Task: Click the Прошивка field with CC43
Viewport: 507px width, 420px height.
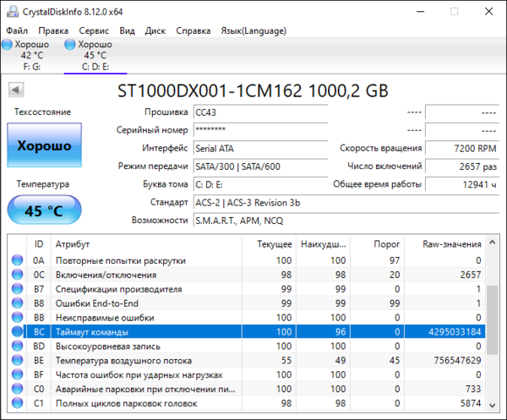Action: coord(260,112)
